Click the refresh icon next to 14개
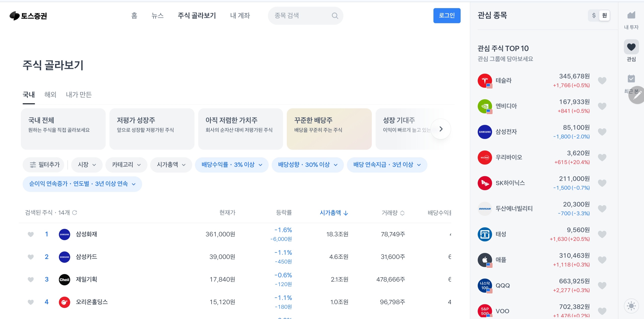644x319 pixels. pyautogui.click(x=74, y=213)
